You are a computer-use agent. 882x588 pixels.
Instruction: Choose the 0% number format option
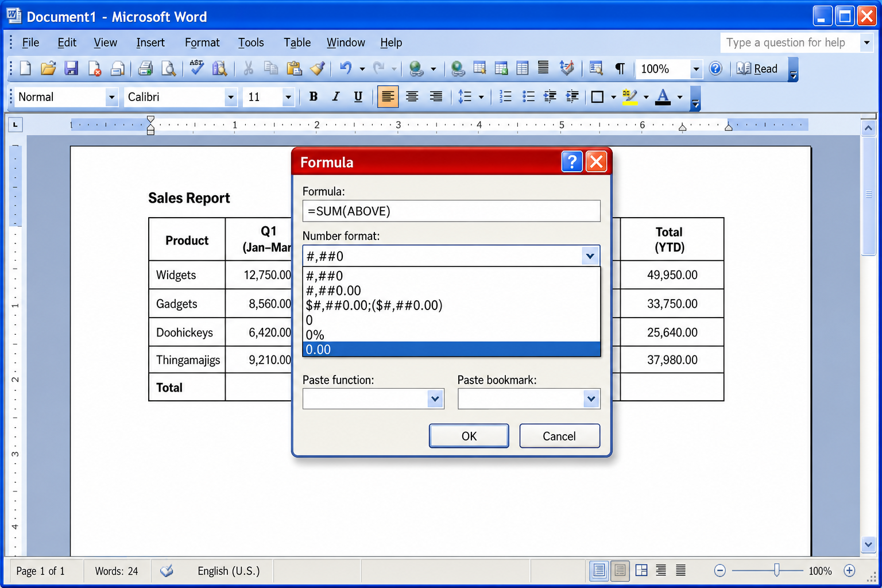[x=451, y=335]
